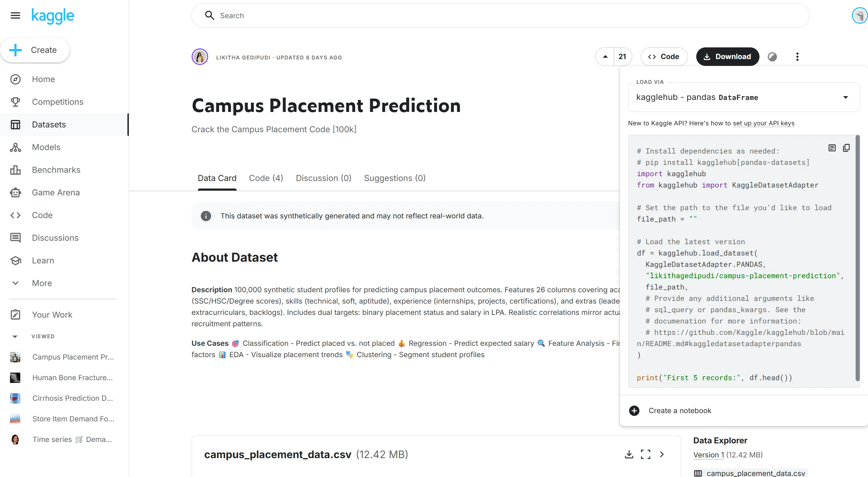Viewport: 868px width, 477px height.
Task: Expand the More sidebar menu
Action: click(x=42, y=283)
